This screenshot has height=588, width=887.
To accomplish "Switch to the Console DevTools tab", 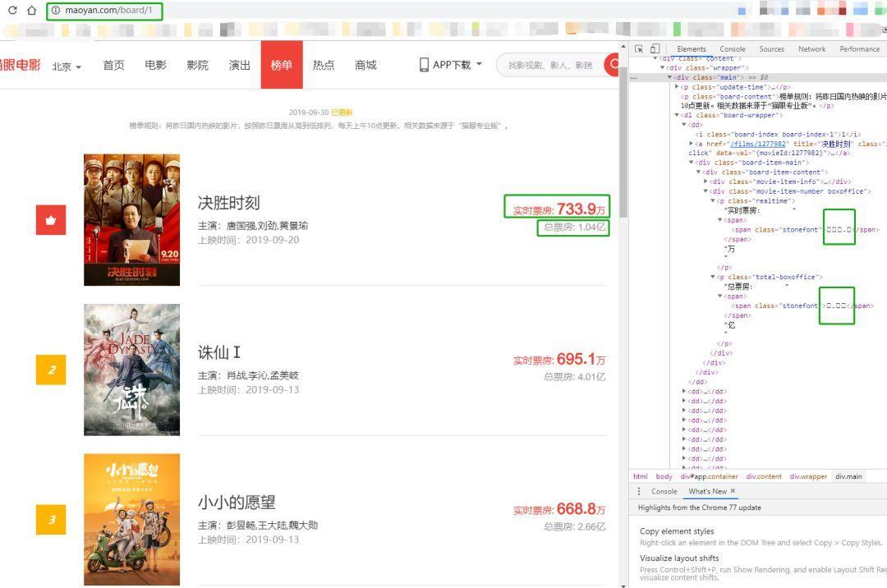I will (x=733, y=49).
